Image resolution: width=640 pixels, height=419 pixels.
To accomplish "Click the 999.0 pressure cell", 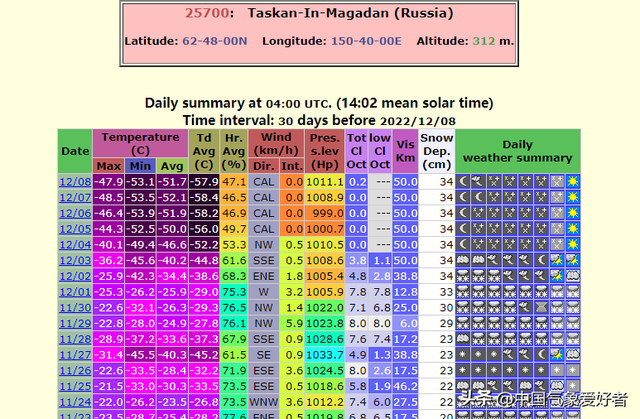I will tap(324, 213).
